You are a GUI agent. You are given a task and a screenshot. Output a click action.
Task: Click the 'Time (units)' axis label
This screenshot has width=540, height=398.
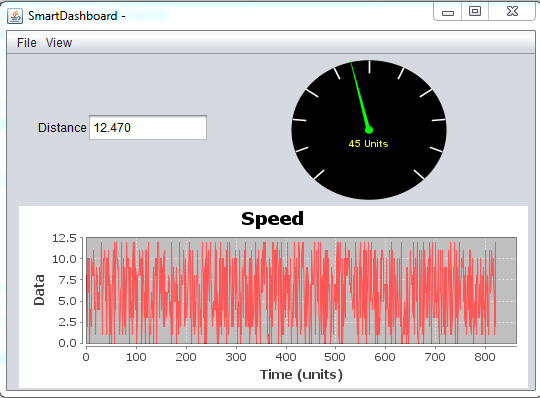pos(301,374)
